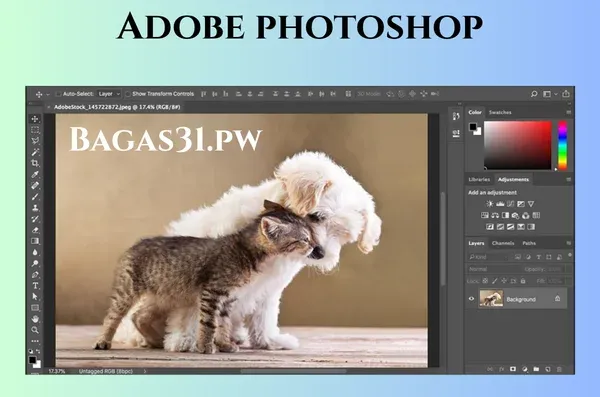
Task: Add a Levels adjustment
Action: pyautogui.click(x=500, y=204)
